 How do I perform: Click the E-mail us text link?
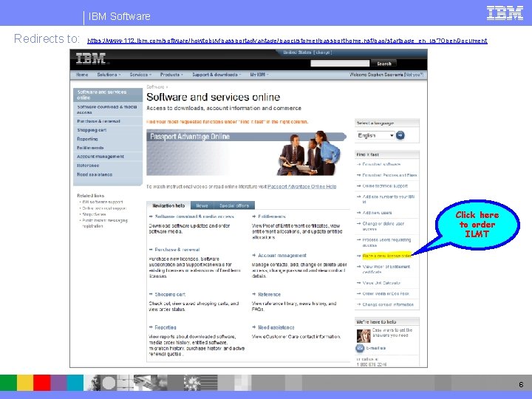click(x=375, y=348)
